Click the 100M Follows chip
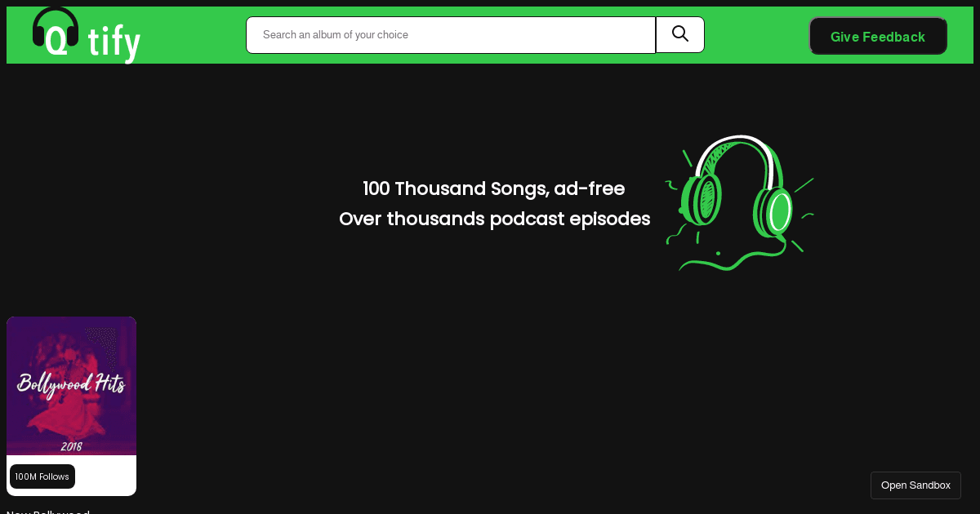 pyautogui.click(x=42, y=476)
